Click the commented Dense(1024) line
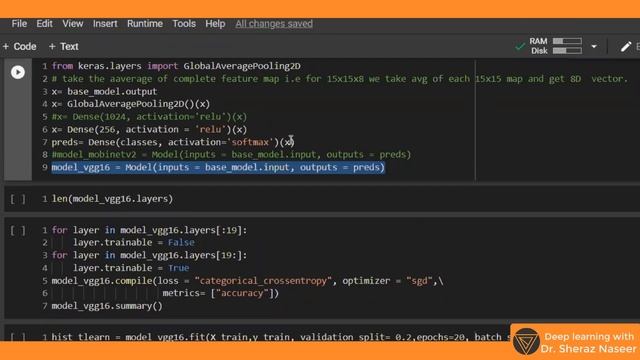The image size is (640, 360). click(149, 117)
